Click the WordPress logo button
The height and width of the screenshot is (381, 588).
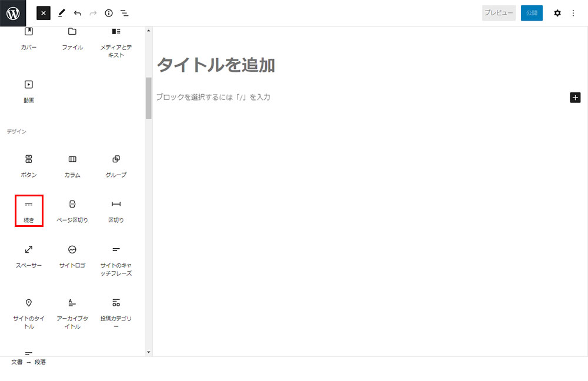[13, 13]
